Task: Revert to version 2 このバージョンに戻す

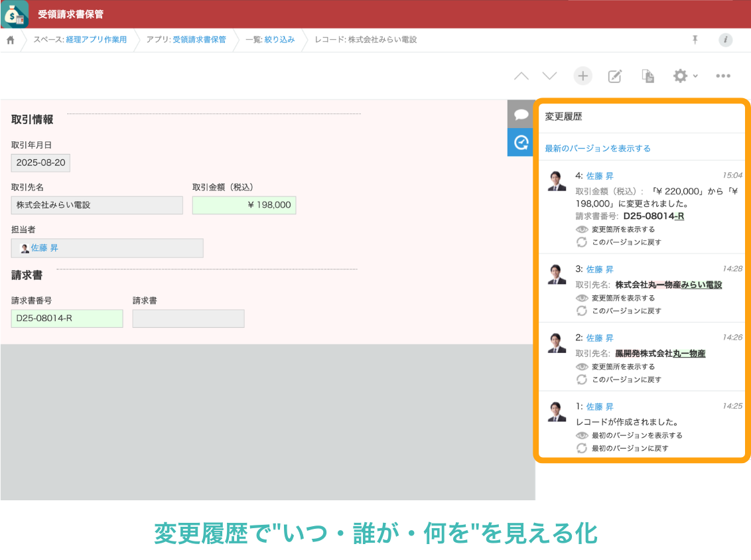Action: 619,380
